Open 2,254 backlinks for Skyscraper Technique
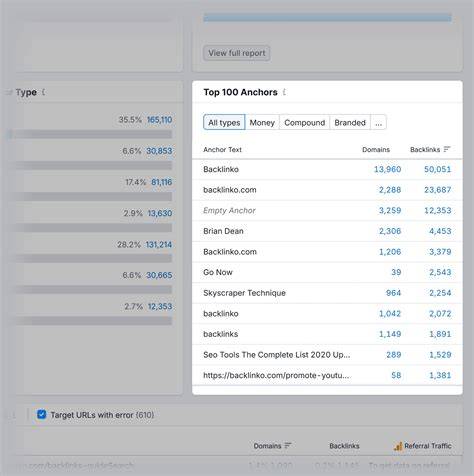474x476 pixels. click(440, 293)
